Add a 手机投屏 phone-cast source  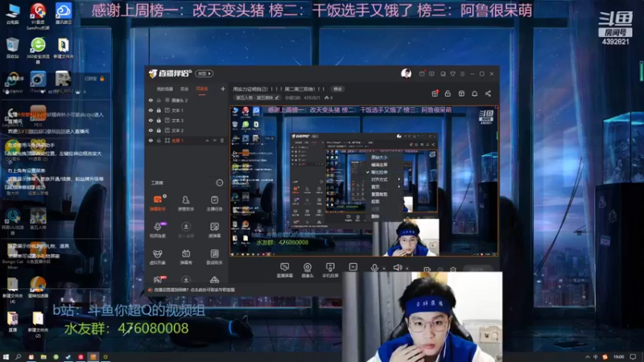click(x=330, y=270)
